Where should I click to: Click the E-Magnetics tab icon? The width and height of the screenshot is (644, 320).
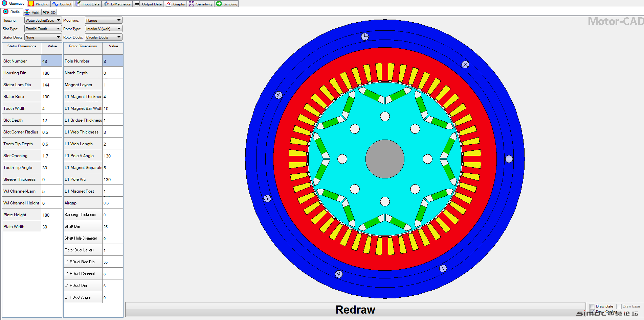point(106,4)
